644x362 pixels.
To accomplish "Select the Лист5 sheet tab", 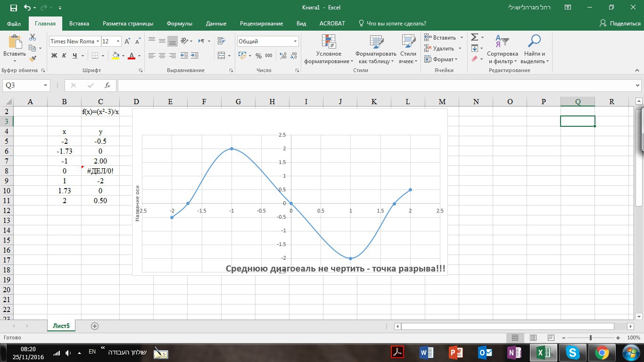I will point(61,326).
